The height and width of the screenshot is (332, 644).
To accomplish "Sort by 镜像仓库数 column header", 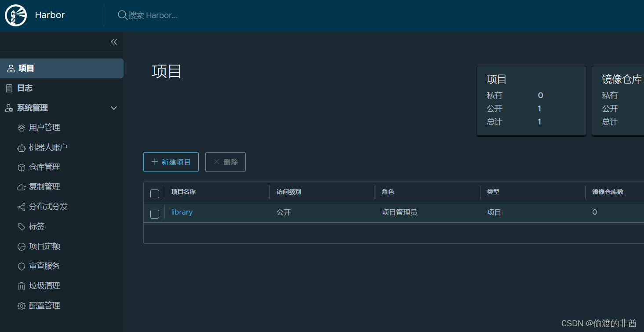I will pos(608,192).
